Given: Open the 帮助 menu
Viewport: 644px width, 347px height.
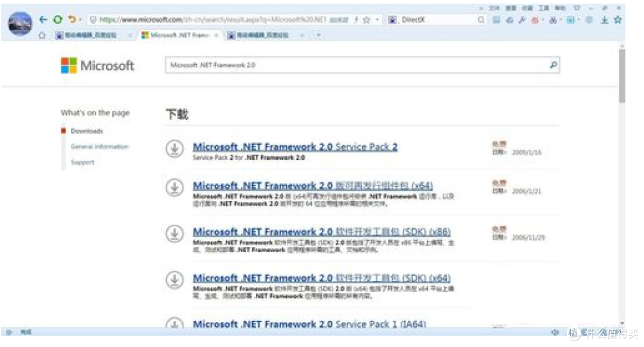Looking at the screenshot, I should (560, 8).
